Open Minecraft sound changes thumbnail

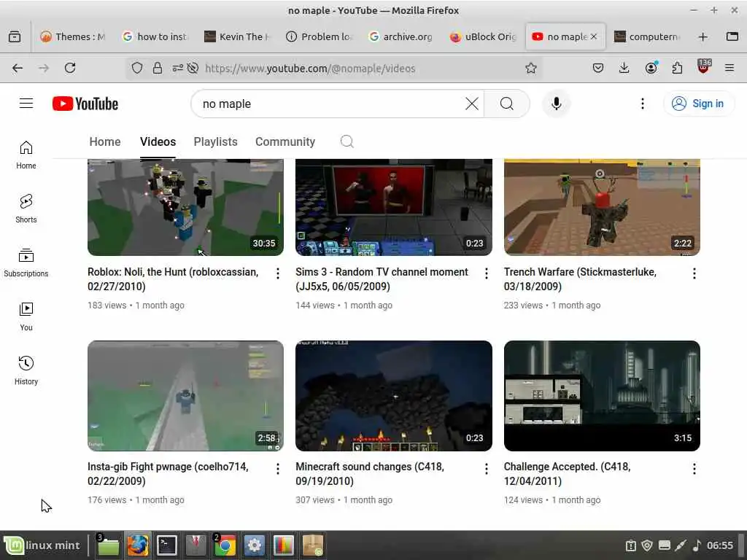click(x=393, y=396)
